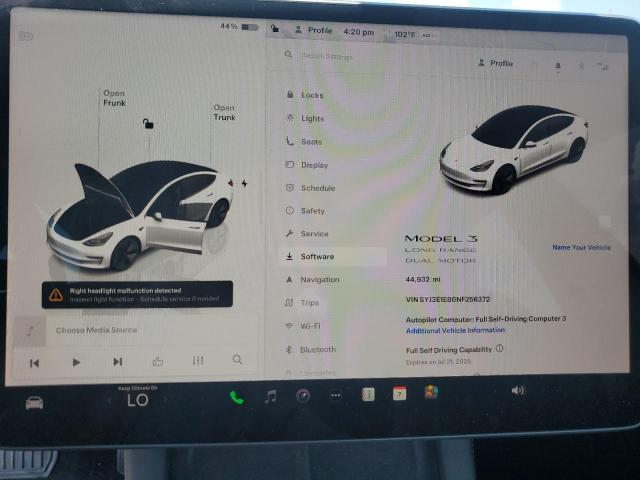Open Additional Vehicle Information link
Image resolution: width=640 pixels, height=480 pixels.
pos(455,330)
